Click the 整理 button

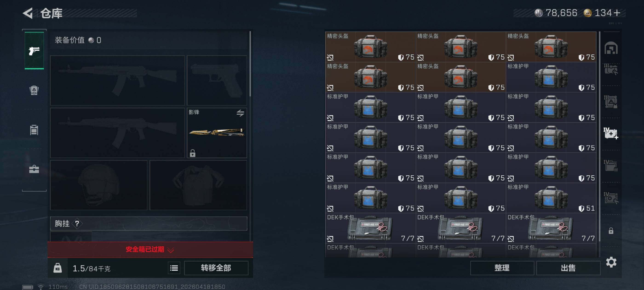(502, 268)
